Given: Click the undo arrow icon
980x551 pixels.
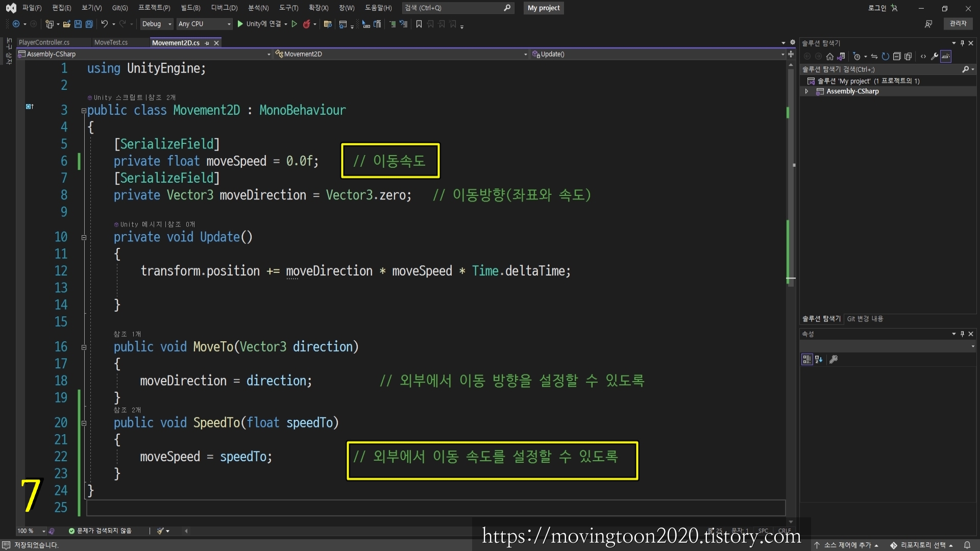Looking at the screenshot, I should [x=104, y=24].
